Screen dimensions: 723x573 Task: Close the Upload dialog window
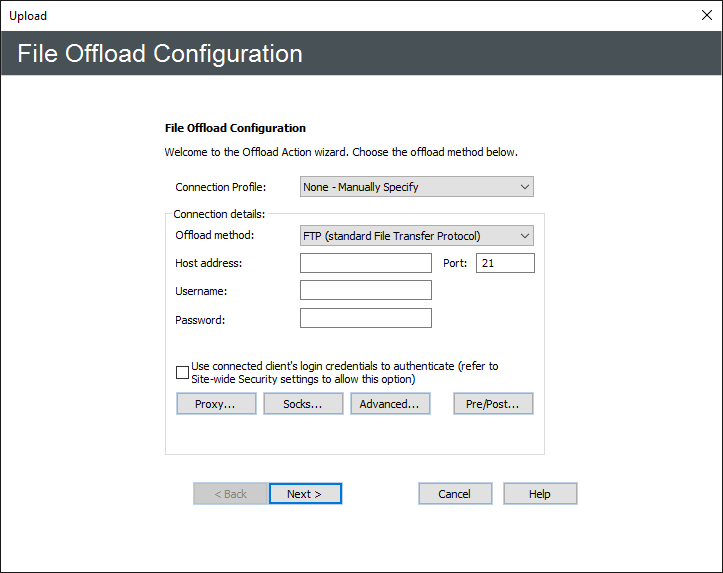[705, 15]
